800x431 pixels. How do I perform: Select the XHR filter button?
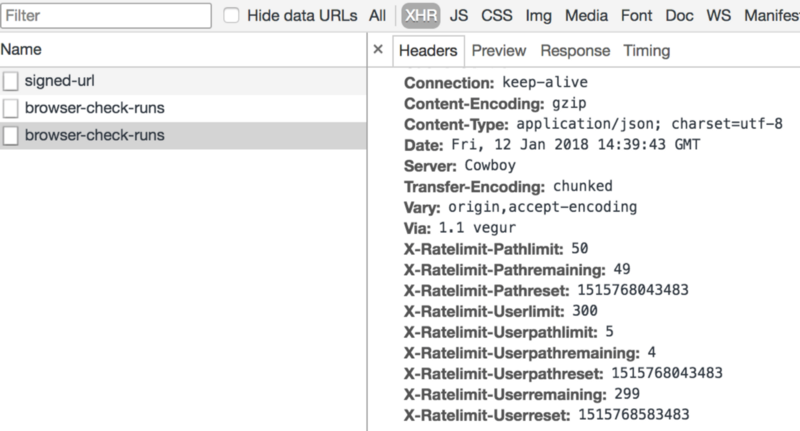tap(421, 16)
